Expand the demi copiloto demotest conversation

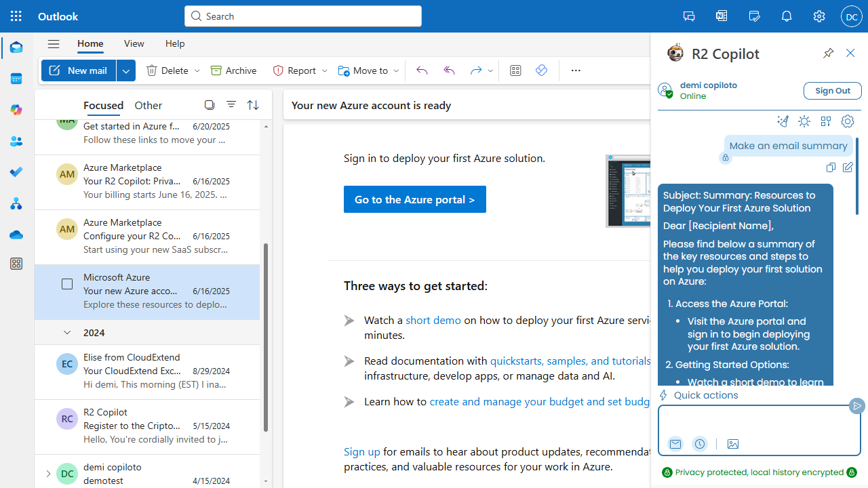47,474
